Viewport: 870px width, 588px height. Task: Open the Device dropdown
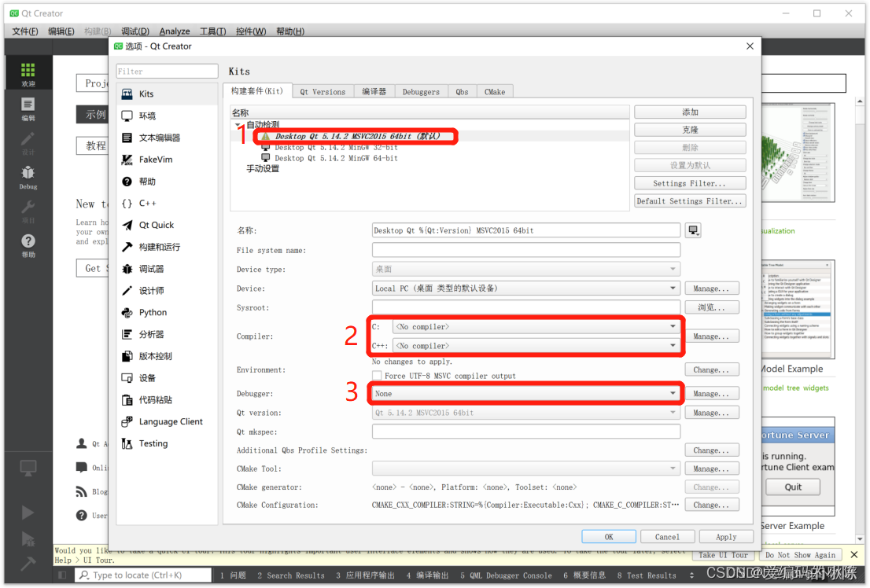(x=526, y=288)
